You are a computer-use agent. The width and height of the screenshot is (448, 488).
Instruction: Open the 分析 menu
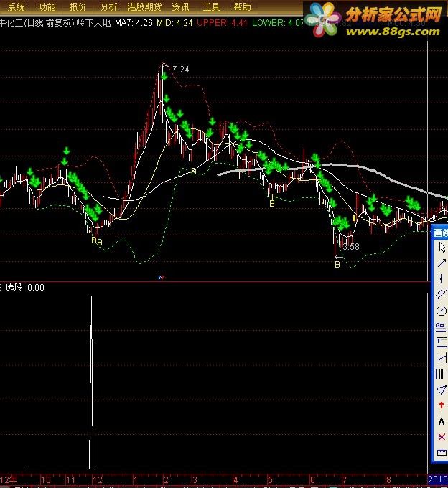(x=108, y=6)
